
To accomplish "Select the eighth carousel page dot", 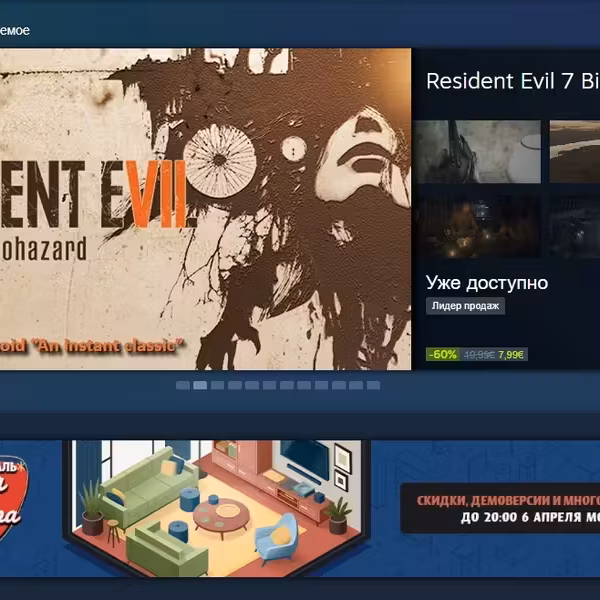I will click(x=304, y=385).
